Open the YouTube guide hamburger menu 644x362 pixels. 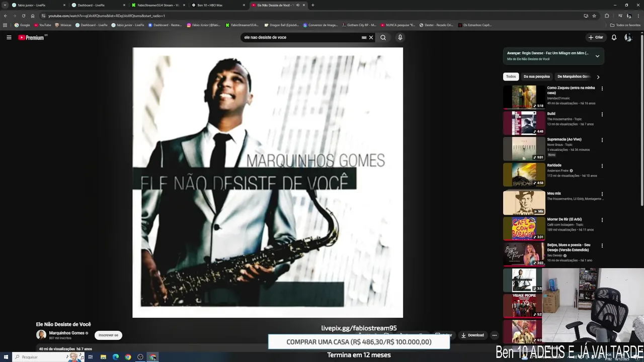tap(9, 37)
